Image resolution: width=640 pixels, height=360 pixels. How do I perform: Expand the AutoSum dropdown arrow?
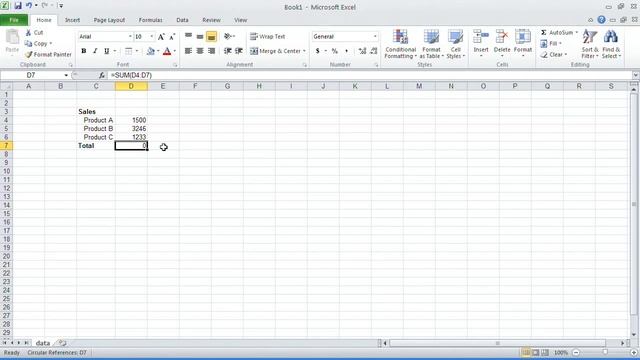pyautogui.click(x=576, y=32)
